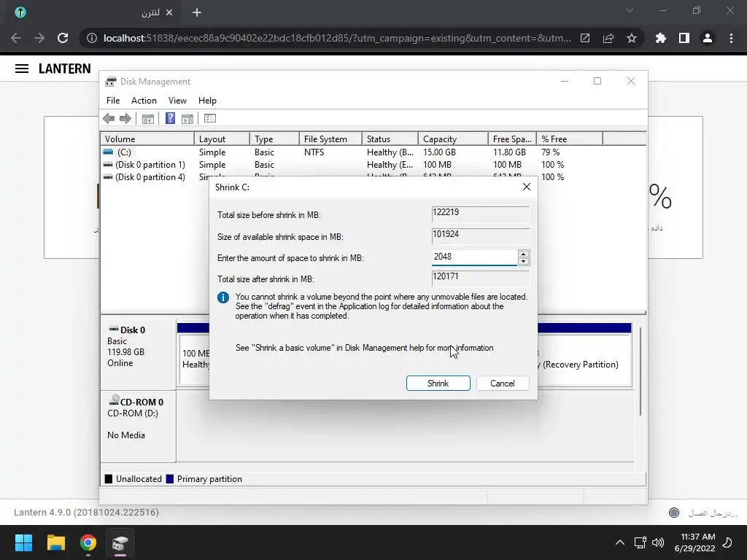Click the browser back arrow
This screenshot has height=560, width=747.
point(16,38)
